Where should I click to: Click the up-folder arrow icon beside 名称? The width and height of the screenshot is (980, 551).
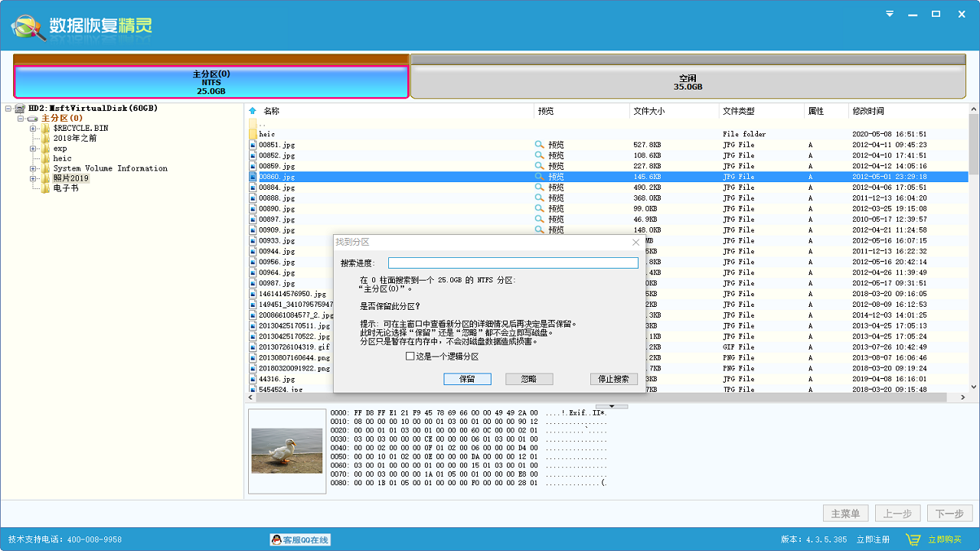point(253,111)
